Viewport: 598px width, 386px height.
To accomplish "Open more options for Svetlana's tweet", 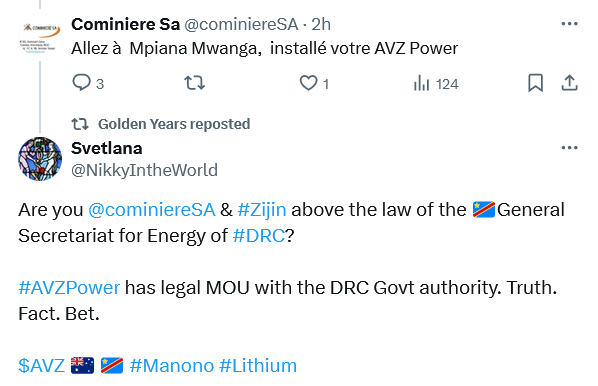I will click(x=569, y=148).
